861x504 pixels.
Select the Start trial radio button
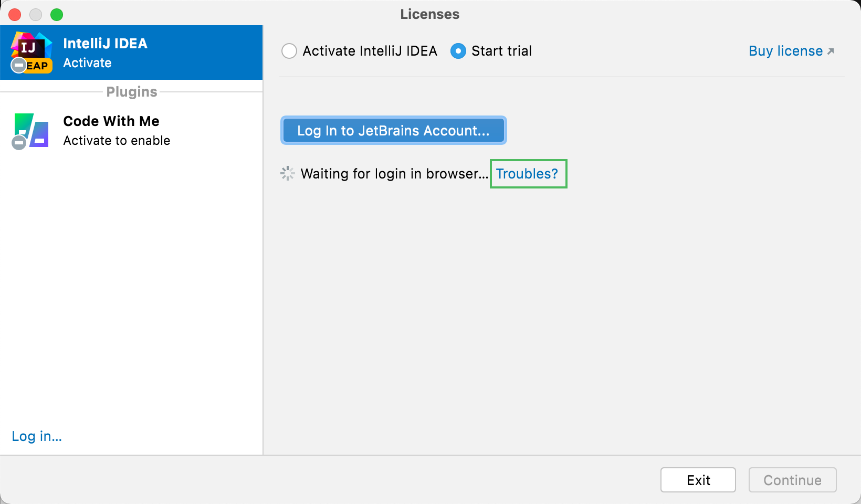pyautogui.click(x=458, y=51)
